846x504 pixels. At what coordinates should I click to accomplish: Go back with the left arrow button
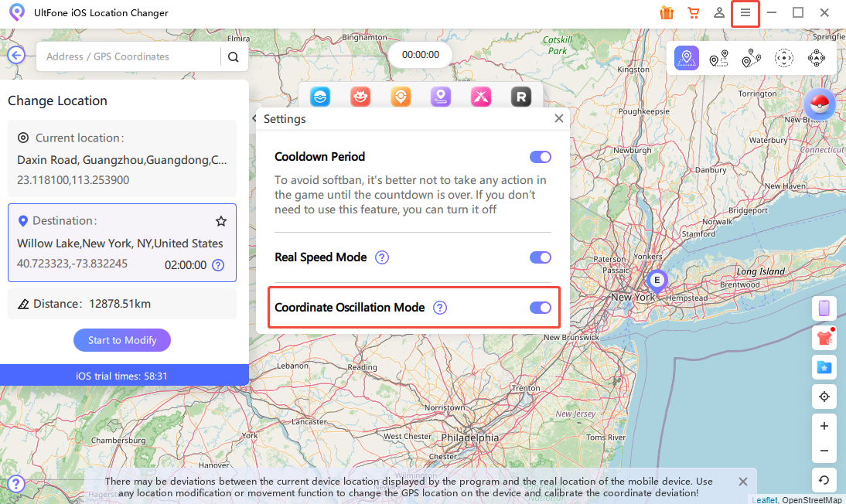16,55
